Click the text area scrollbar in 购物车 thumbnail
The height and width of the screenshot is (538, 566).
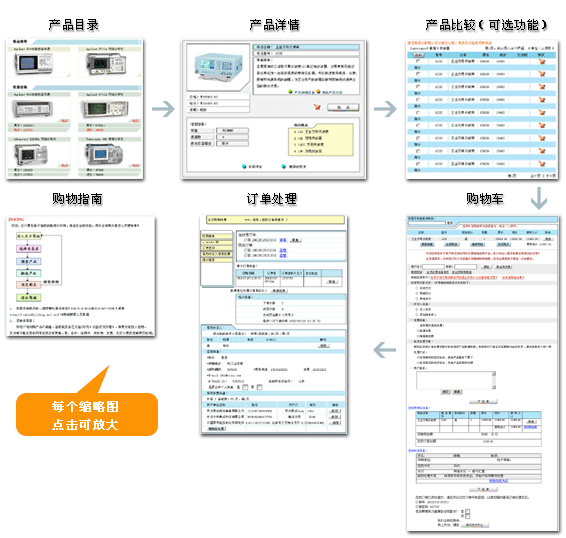[494, 380]
